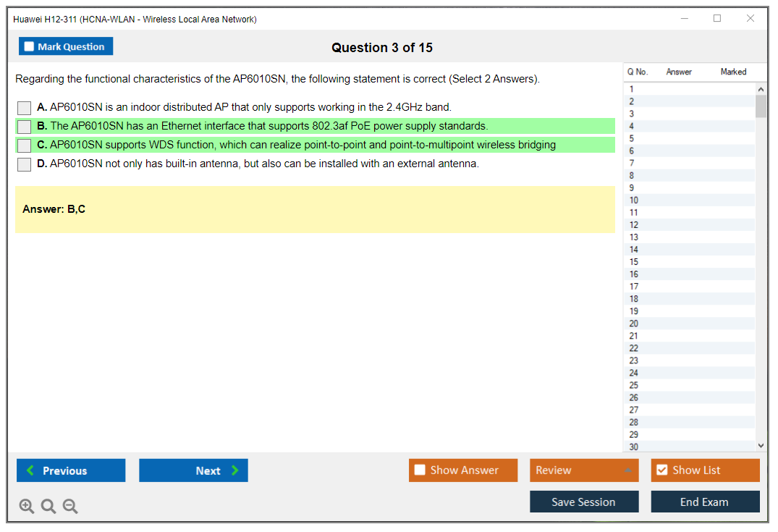Save the current exam session

(x=584, y=502)
